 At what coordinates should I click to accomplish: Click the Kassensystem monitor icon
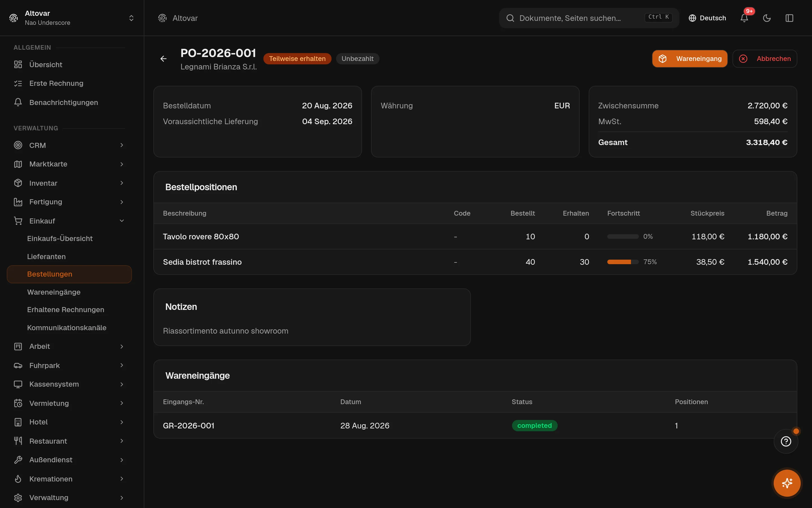click(18, 384)
